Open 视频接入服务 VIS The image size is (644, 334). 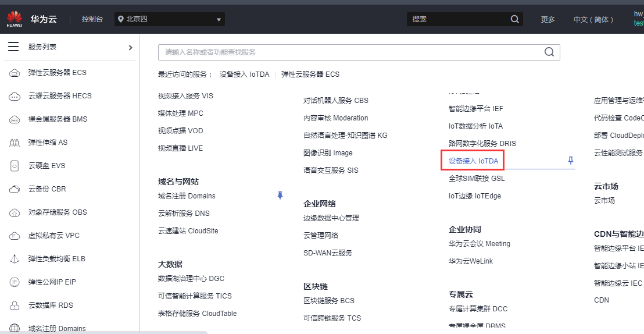pos(185,96)
